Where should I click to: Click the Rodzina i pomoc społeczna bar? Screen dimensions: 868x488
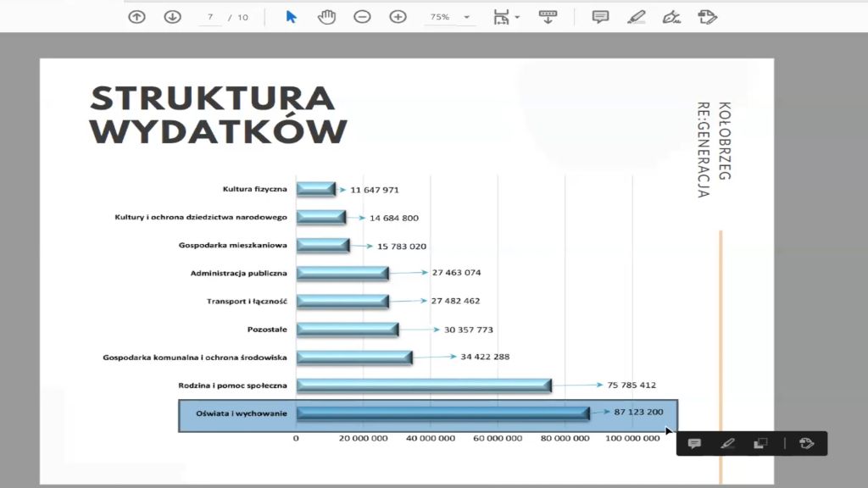pyautogui.click(x=424, y=385)
